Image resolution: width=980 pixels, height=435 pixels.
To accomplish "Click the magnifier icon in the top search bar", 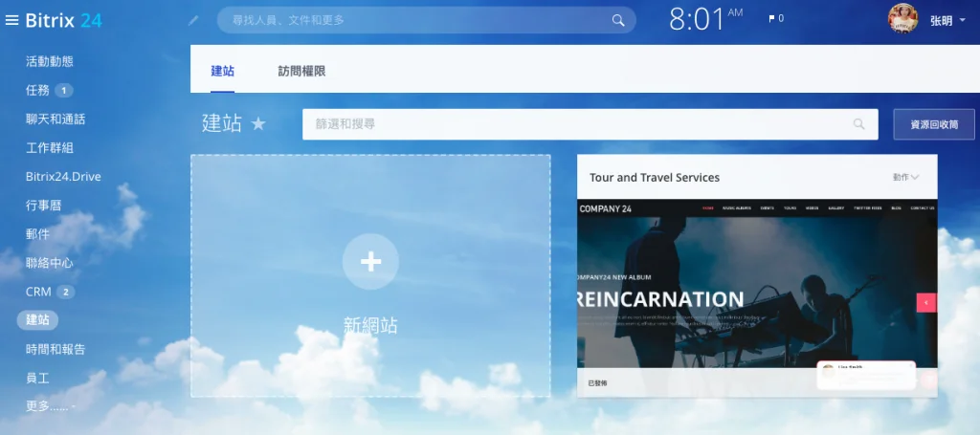I will (618, 21).
